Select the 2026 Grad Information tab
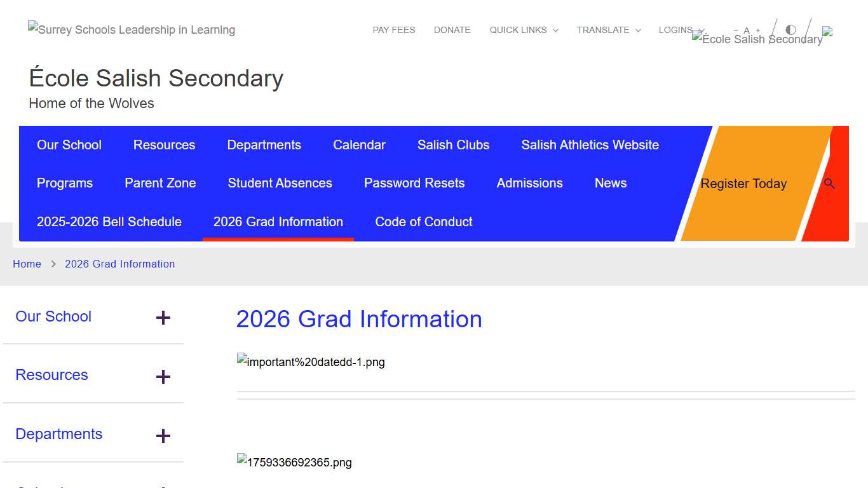 coord(278,222)
